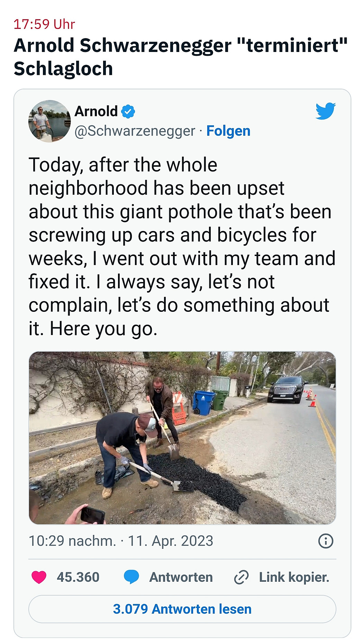The height and width of the screenshot is (642, 364).
Task: Click the chain link copy icon
Action: [x=241, y=577]
